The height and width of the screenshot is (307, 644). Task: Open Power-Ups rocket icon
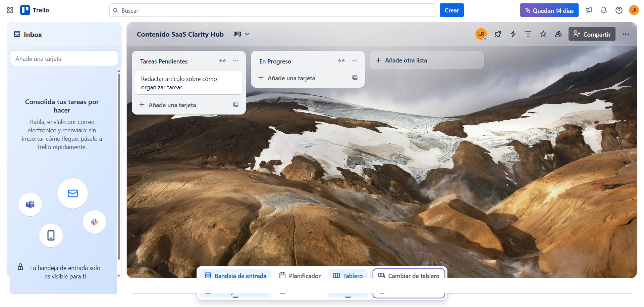point(498,34)
